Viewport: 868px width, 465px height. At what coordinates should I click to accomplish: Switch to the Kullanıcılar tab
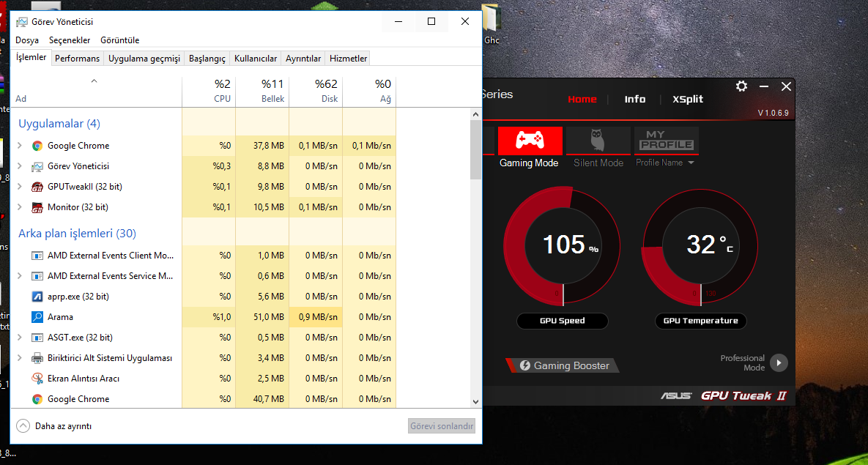coord(256,58)
